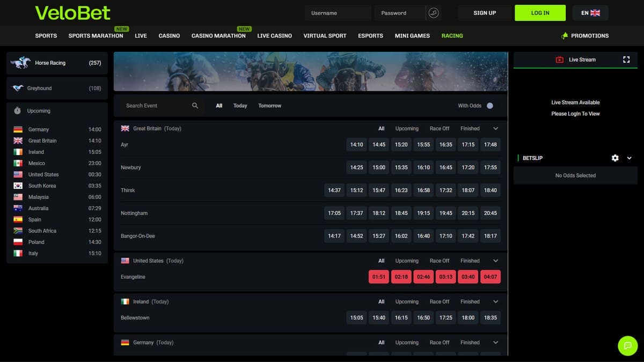This screenshot has height=362, width=644.
Task: Click the Spain flag icon
Action: pyautogui.click(x=18, y=219)
